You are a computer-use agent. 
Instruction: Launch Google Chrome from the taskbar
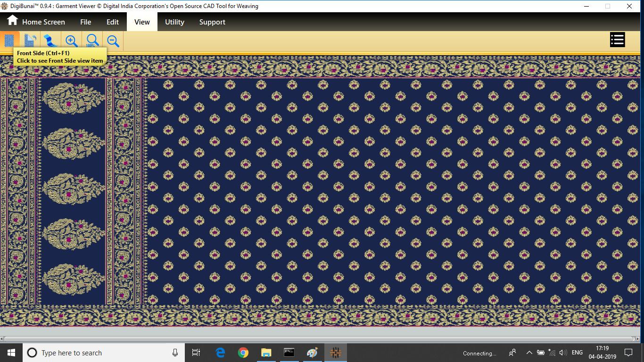pos(243,353)
